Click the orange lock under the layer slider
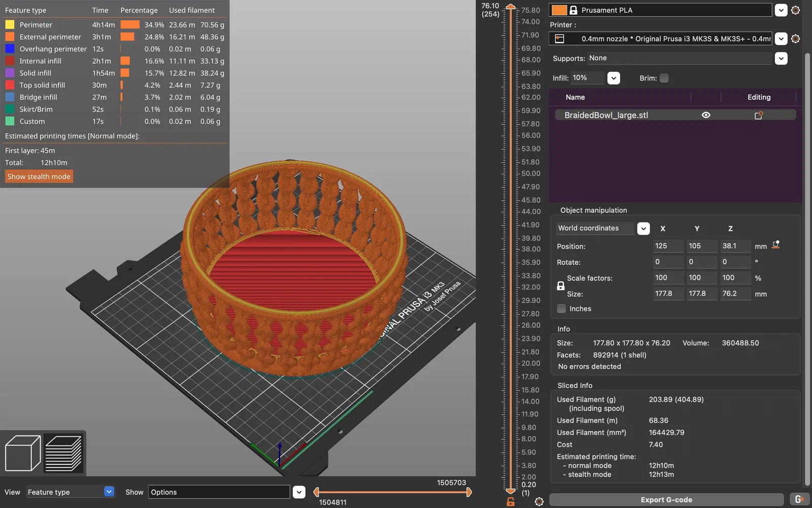812x508 pixels. (511, 502)
